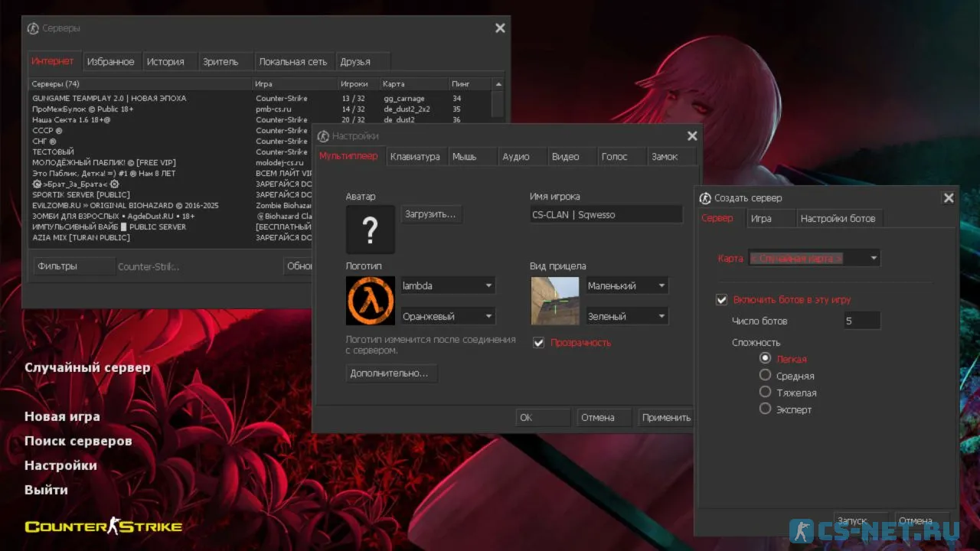Click the crosshair preview thumbnail
The width and height of the screenshot is (980, 551).
click(555, 301)
